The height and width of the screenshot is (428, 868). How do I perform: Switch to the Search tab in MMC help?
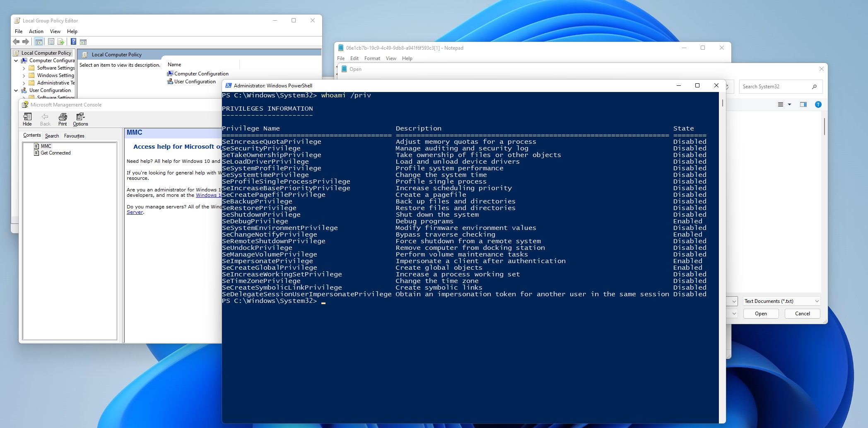click(52, 136)
